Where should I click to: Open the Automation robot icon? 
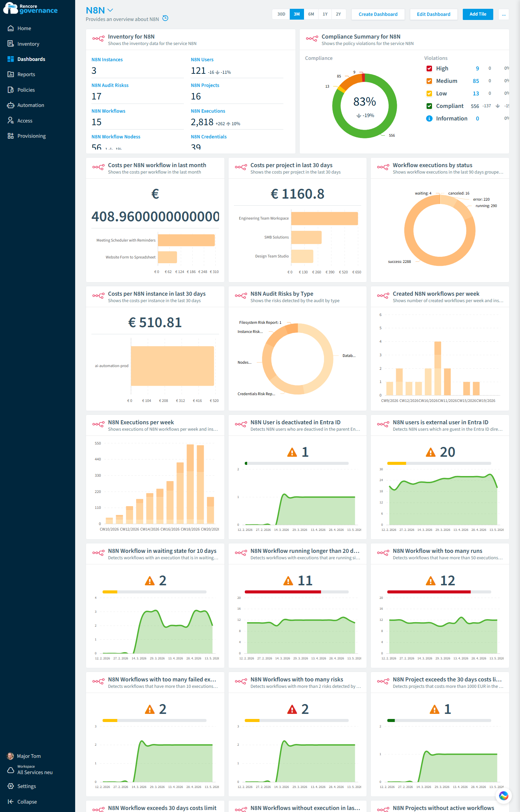[10, 105]
